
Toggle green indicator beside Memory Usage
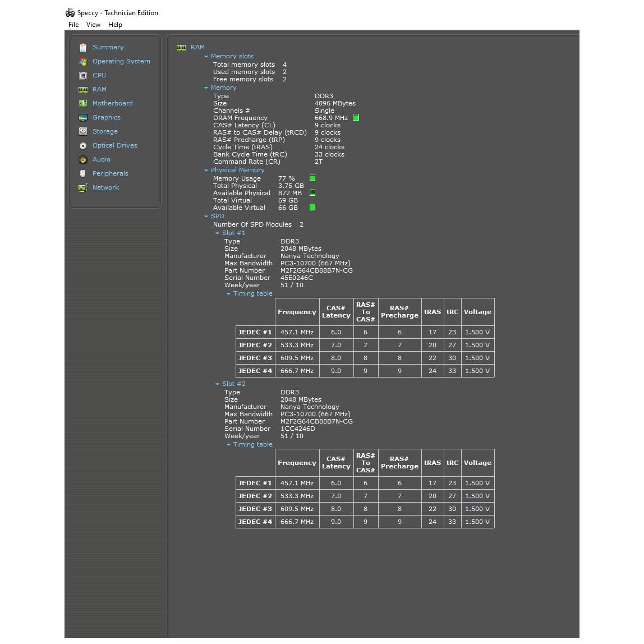(312, 178)
